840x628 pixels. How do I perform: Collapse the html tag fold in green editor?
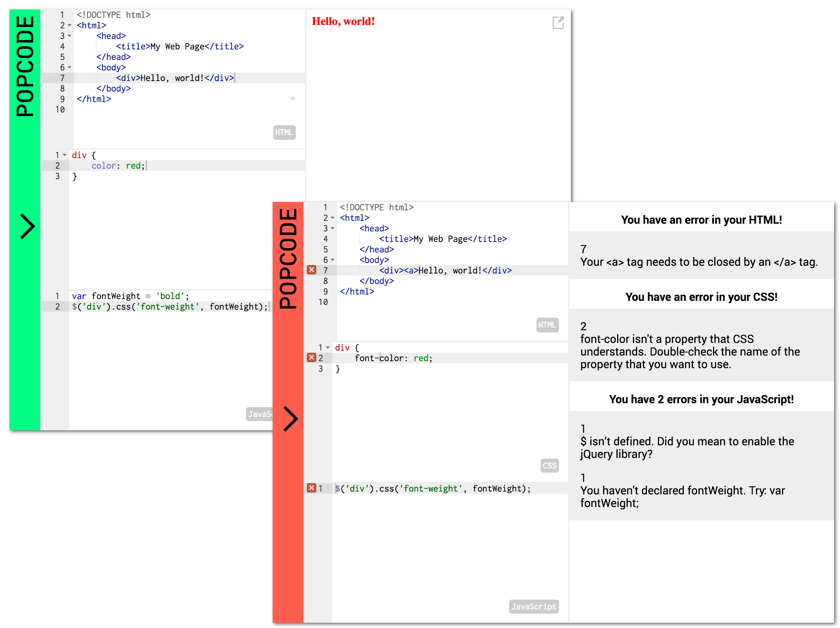pos(69,26)
